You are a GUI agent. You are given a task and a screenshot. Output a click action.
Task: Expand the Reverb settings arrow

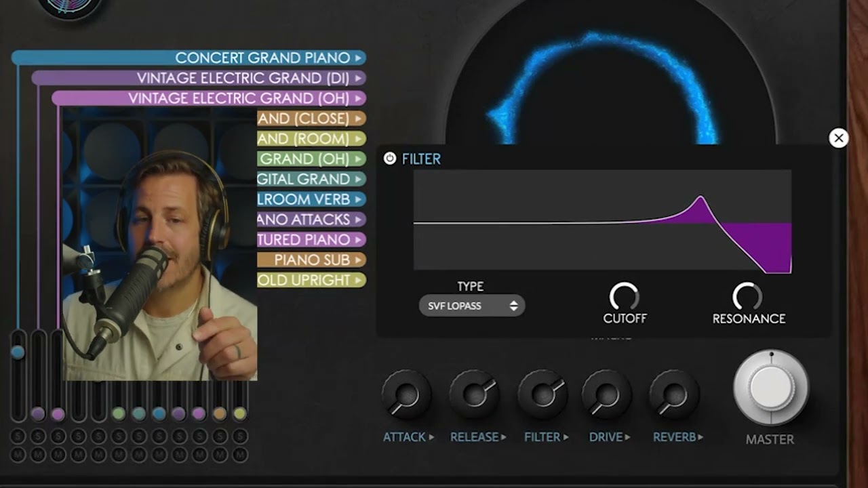click(x=701, y=437)
